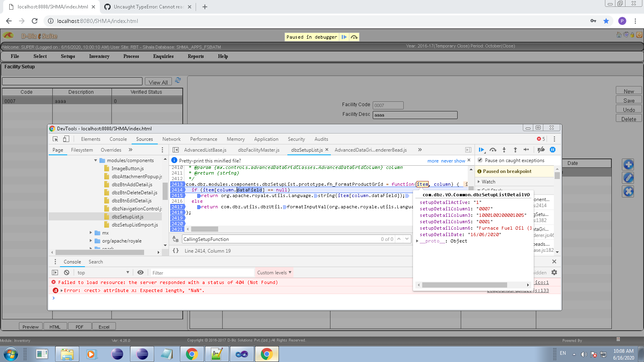The width and height of the screenshot is (644, 362).
Task: Open the inspect element picker tool
Action: [x=56, y=139]
